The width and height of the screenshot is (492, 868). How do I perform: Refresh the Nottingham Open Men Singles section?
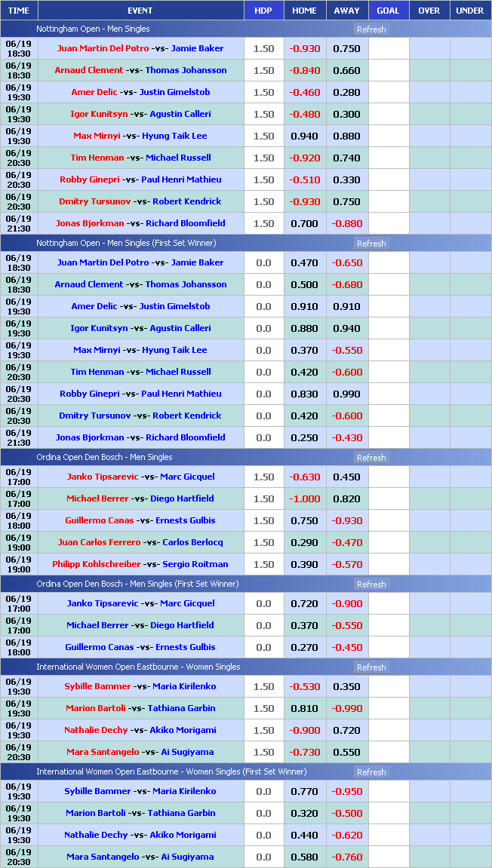coord(371,29)
